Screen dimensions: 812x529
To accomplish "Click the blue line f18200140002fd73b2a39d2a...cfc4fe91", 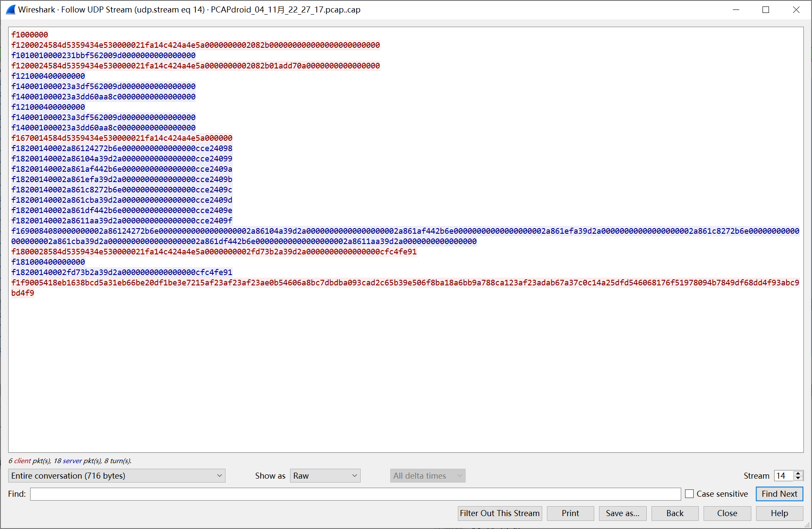I will 122,272.
